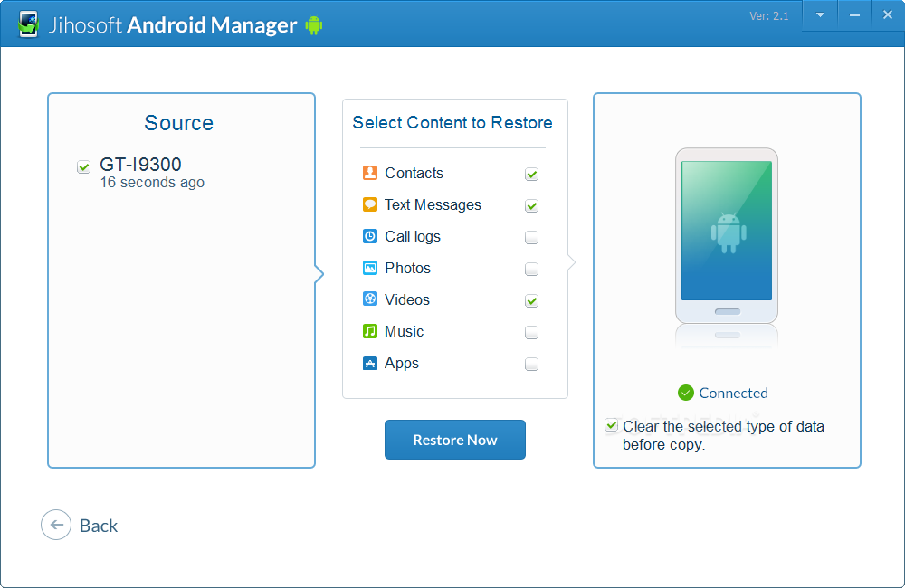Click the Restore Now button
Screen dimensions: 905x588
(x=455, y=440)
